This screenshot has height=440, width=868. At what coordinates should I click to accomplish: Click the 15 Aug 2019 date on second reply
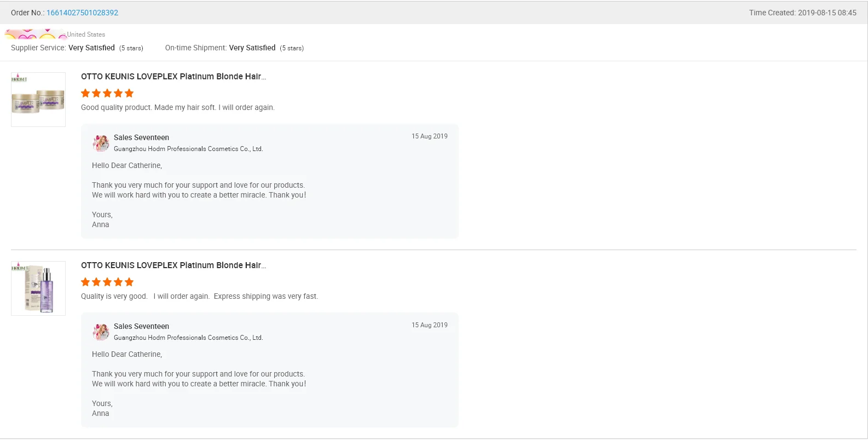point(430,325)
